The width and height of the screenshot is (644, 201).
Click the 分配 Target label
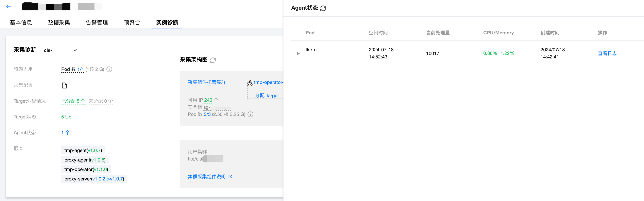[x=267, y=95]
